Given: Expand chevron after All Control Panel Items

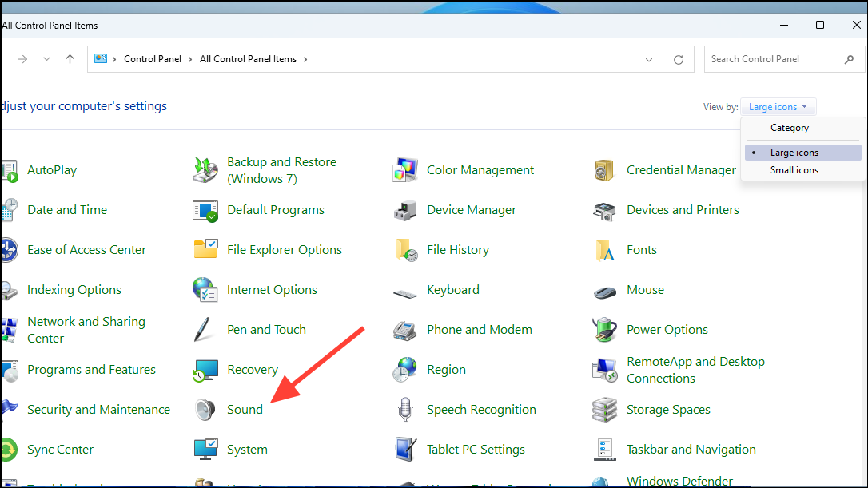Looking at the screenshot, I should [x=305, y=59].
